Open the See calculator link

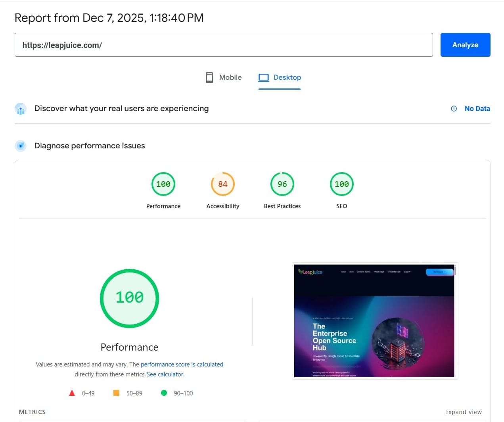165,374
